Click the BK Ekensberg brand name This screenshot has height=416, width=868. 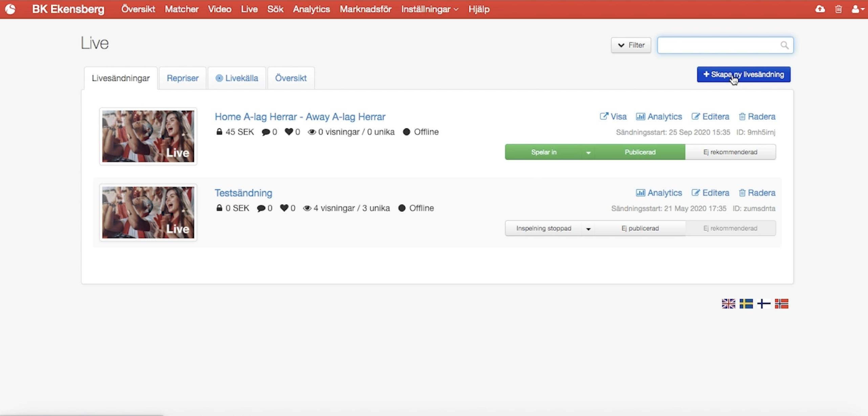68,9
